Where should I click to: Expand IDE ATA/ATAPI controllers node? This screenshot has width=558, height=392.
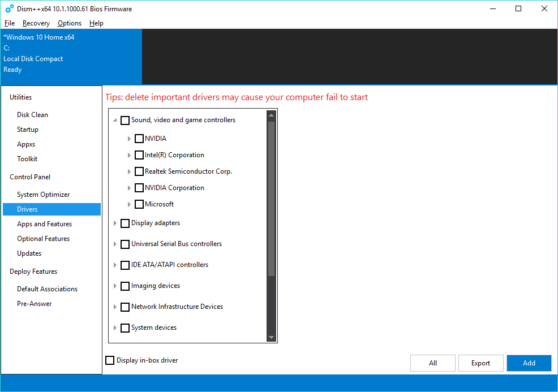(x=115, y=265)
